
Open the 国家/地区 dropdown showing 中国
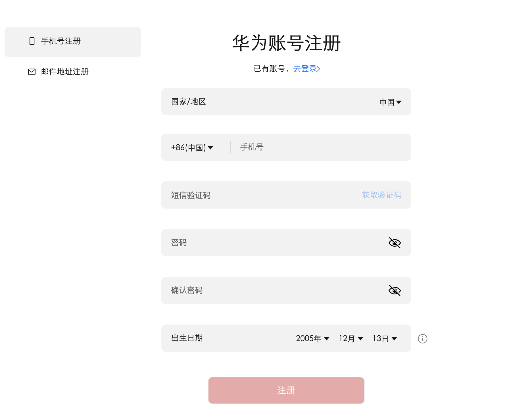coord(390,102)
